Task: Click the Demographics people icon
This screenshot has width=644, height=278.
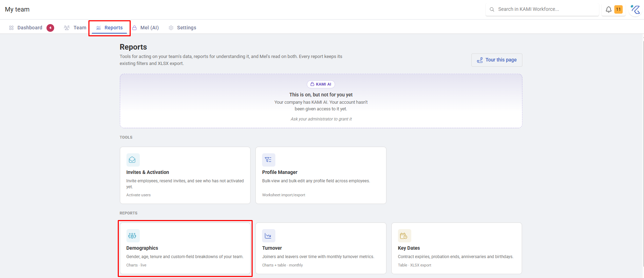Action: 133,236
